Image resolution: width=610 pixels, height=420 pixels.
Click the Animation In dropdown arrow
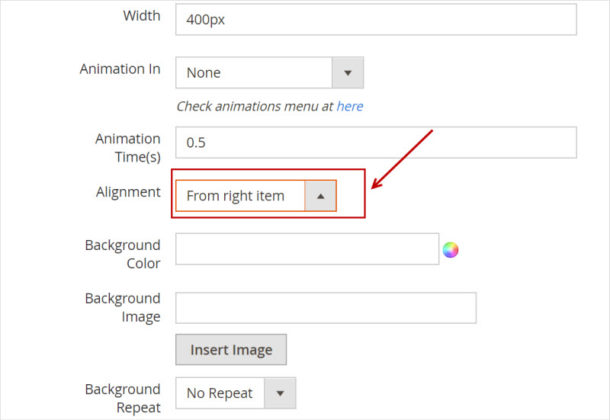348,73
